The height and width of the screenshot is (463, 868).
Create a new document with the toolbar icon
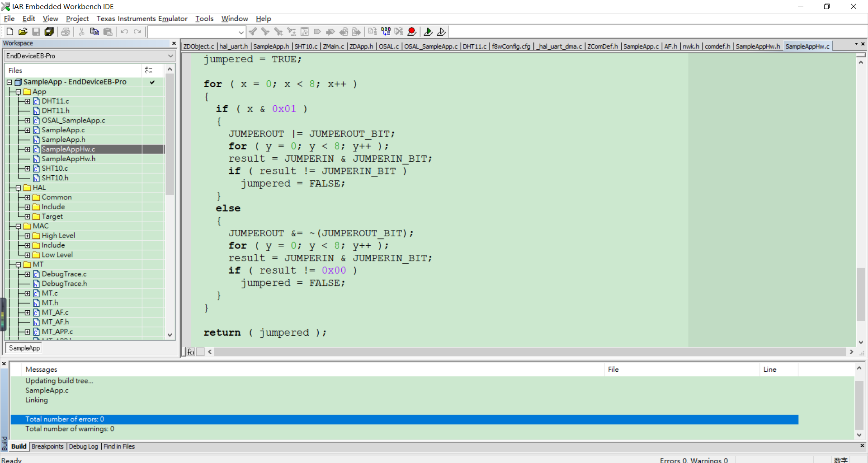click(9, 32)
